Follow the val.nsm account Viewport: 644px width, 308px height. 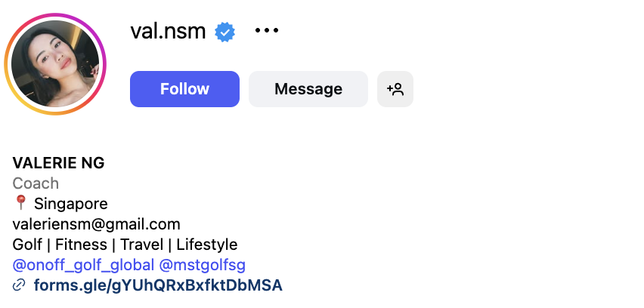pyautogui.click(x=185, y=89)
